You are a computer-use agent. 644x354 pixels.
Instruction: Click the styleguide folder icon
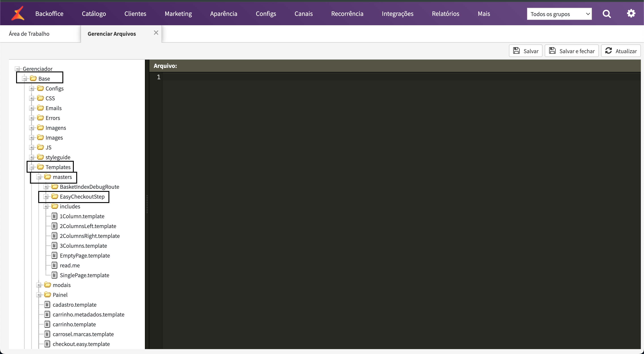[x=40, y=157]
